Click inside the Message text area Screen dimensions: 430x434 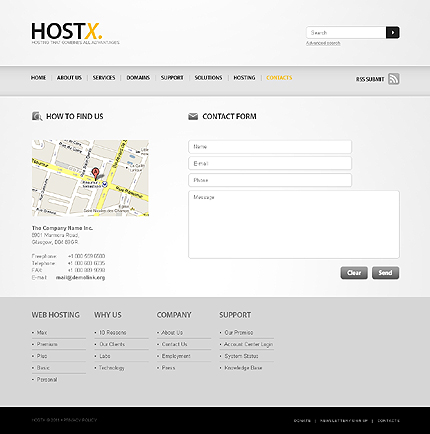(x=294, y=224)
